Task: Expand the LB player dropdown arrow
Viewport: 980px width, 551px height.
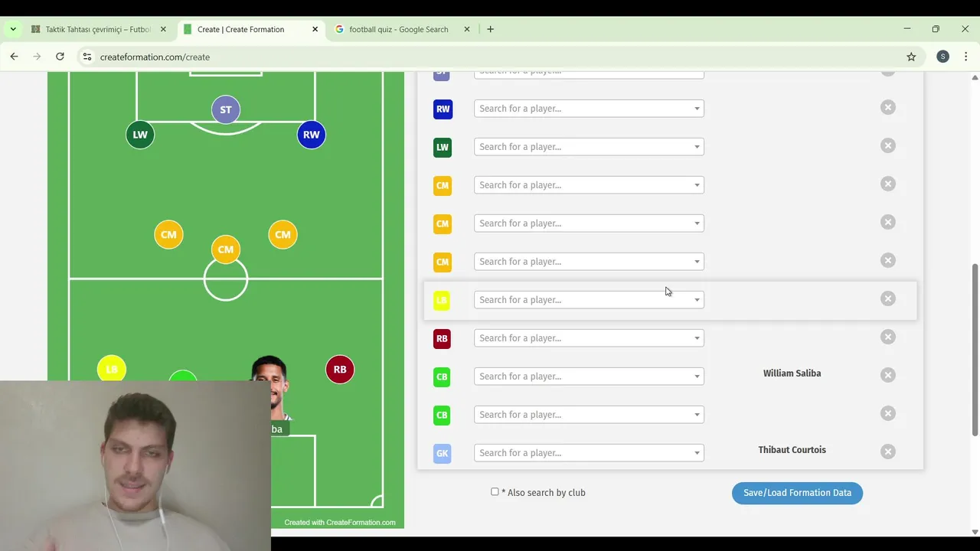Action: click(x=697, y=300)
